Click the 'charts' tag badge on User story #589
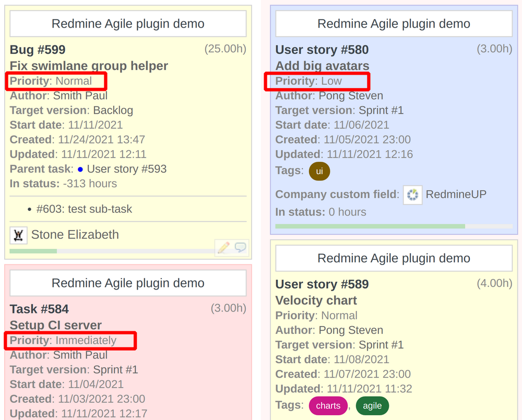The height and width of the screenshot is (420, 522). click(x=328, y=405)
